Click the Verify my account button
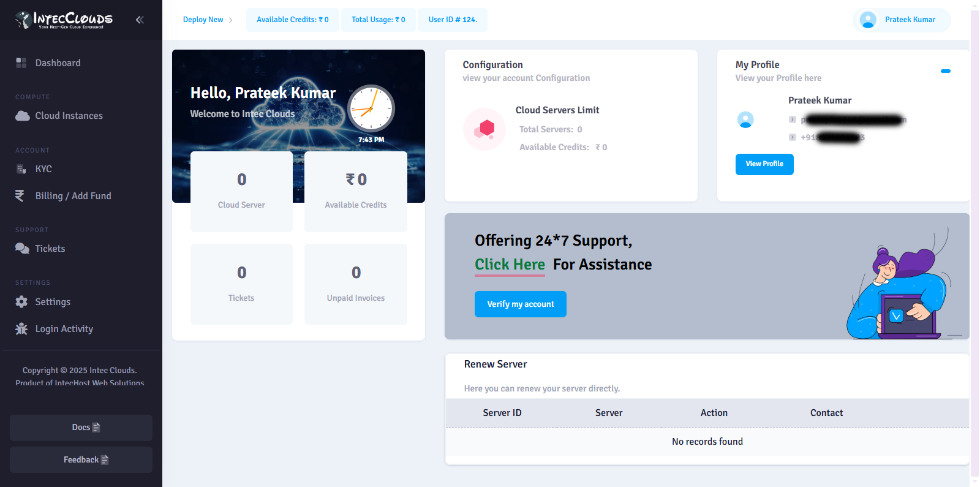Image resolution: width=980 pixels, height=487 pixels. coord(521,304)
